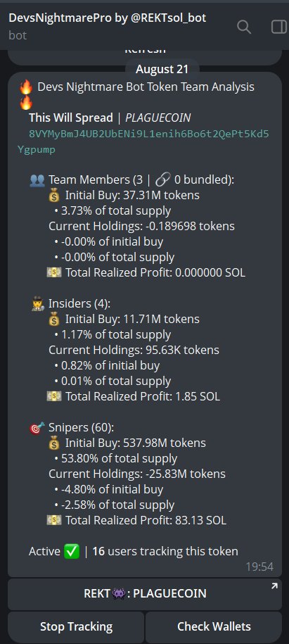This screenshot has width=289, height=644.
Task: Click the Team Members people emoji
Action: [37, 180]
